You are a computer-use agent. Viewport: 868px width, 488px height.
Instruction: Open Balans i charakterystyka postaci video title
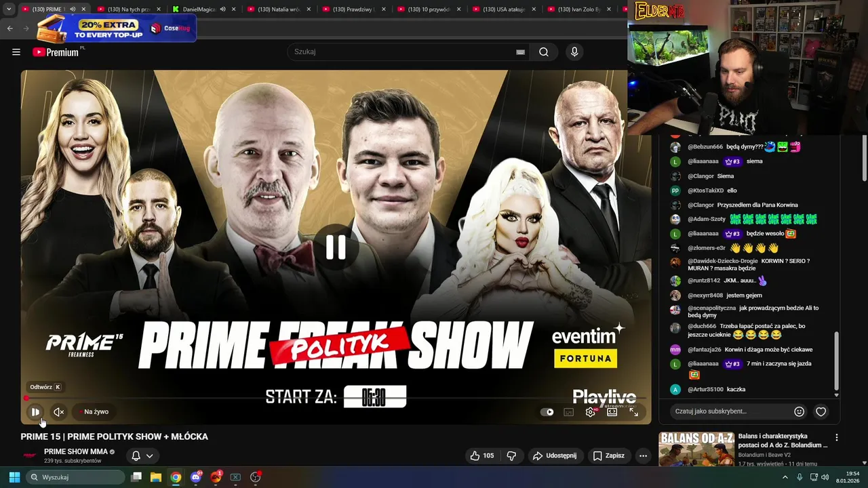tap(783, 441)
